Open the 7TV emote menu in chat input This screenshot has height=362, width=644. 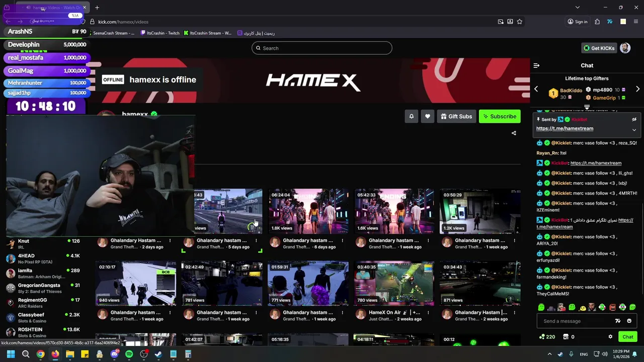618,321
